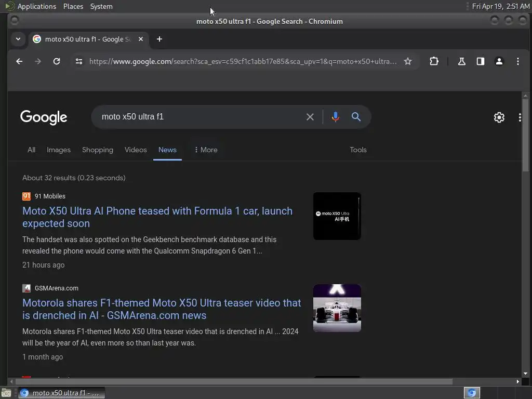Screen dimensions: 532x399
Task: Switch to the All results tab
Action: 31,150
